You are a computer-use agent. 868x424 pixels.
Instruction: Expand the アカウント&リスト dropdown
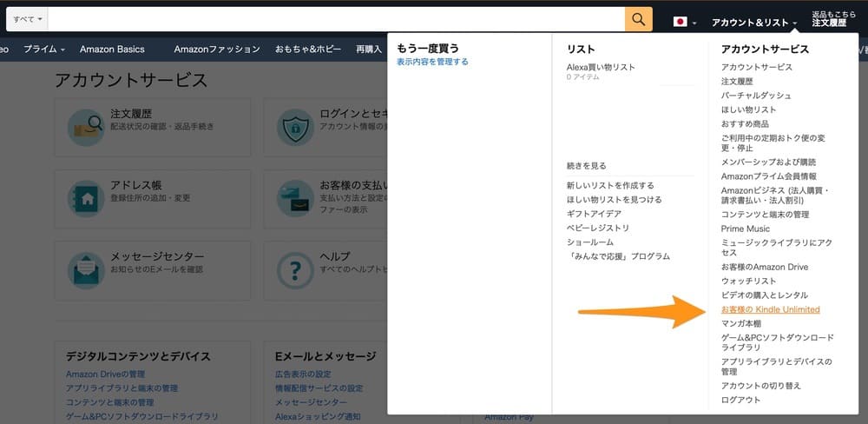coord(753,23)
